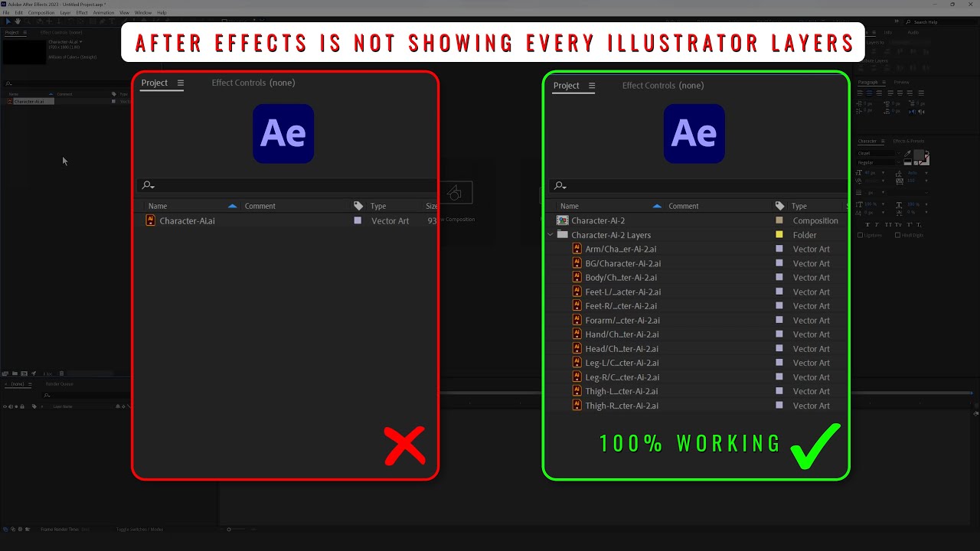
Task: Click the label tag column icon in timeline
Action: (x=34, y=406)
